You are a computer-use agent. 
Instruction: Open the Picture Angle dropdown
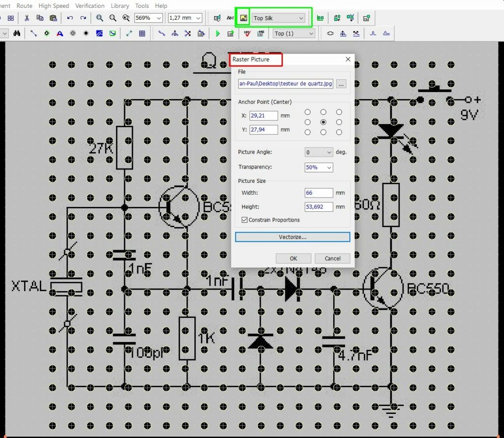(x=318, y=152)
